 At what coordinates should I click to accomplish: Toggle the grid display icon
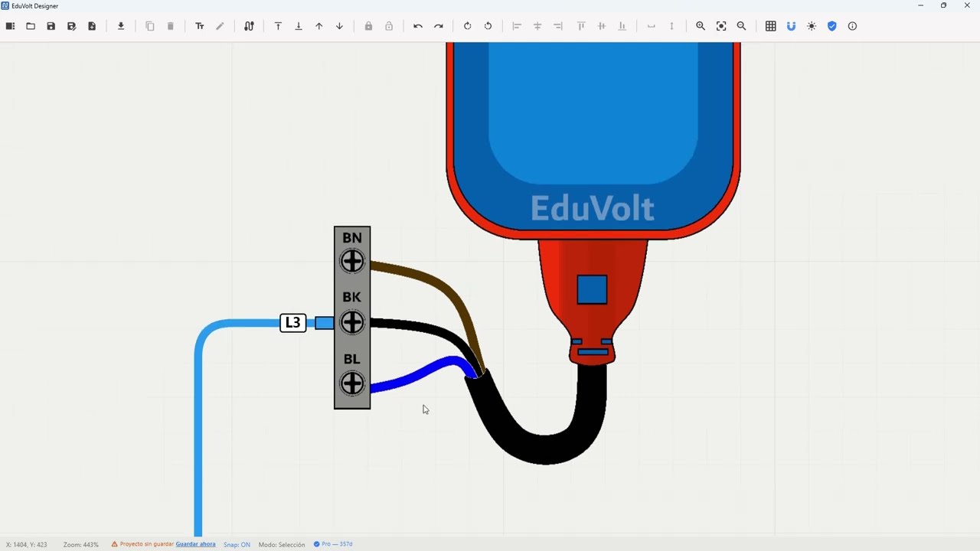[771, 26]
